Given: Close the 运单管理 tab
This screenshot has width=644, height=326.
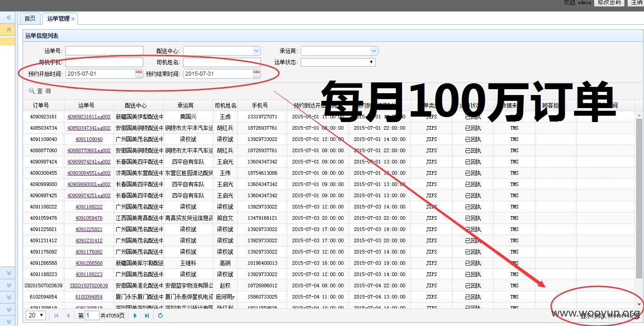Looking at the screenshot, I should 73,19.
